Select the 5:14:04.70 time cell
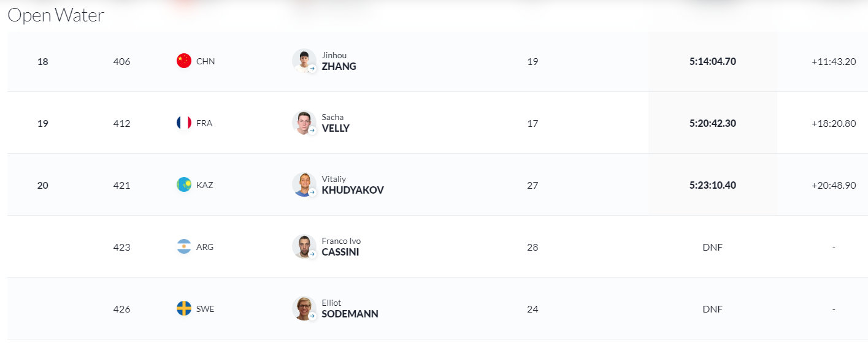Screen dimensions: 868x345 713,61
